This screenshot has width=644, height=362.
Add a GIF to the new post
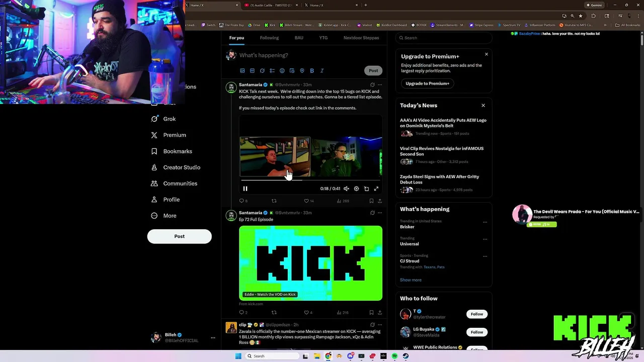pos(252,71)
